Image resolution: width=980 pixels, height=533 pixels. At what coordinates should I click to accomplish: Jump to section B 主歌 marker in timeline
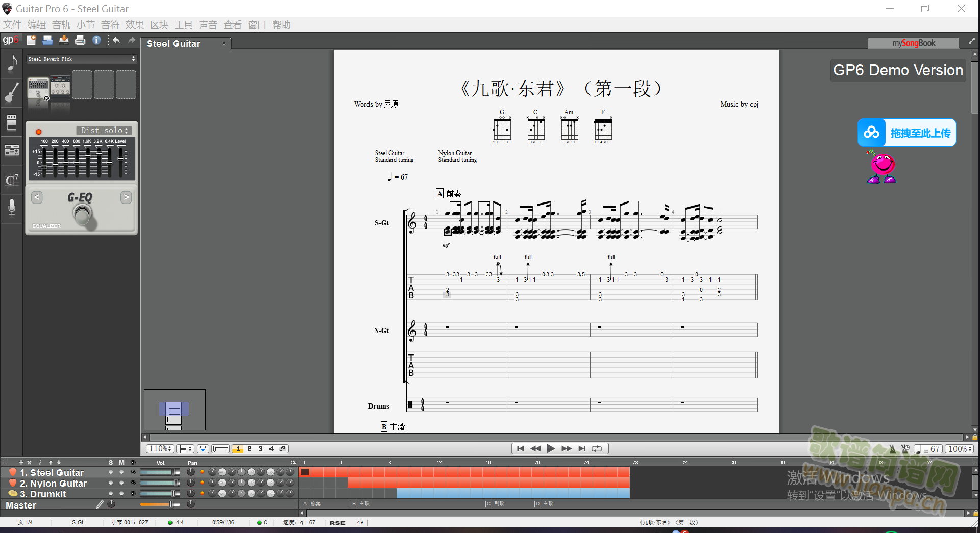pyautogui.click(x=360, y=504)
